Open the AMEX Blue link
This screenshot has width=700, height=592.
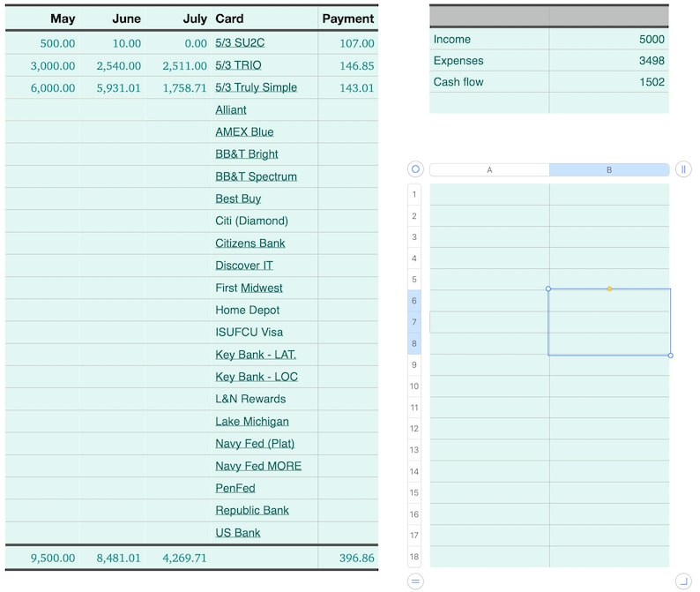(x=244, y=132)
